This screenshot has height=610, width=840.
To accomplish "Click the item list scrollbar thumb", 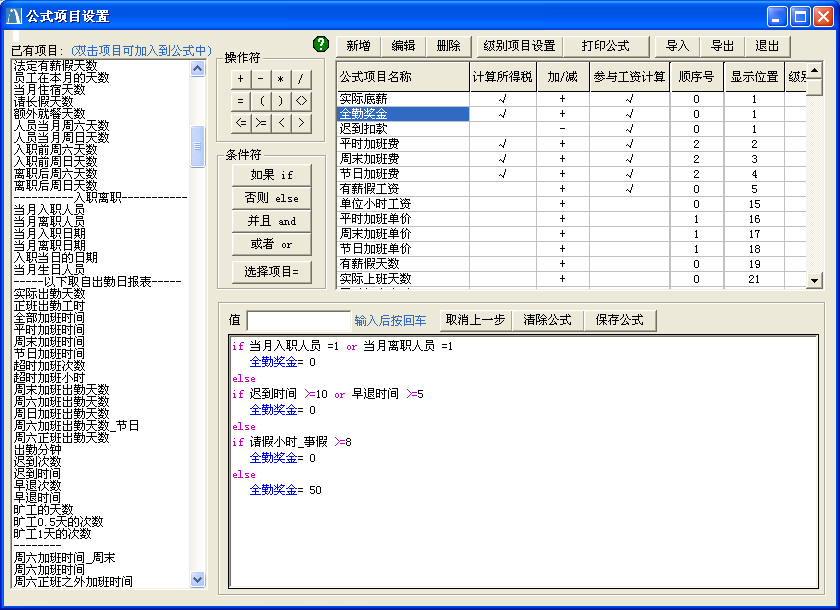I will click(x=198, y=146).
